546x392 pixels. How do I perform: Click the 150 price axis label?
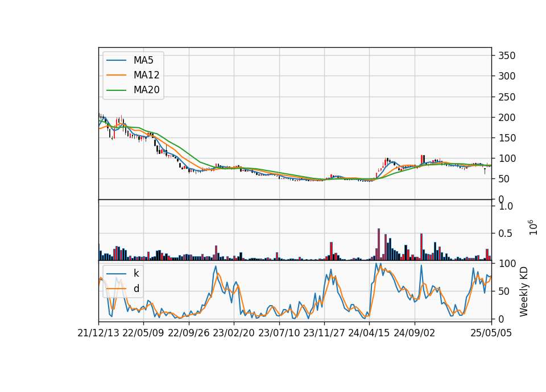point(507,138)
